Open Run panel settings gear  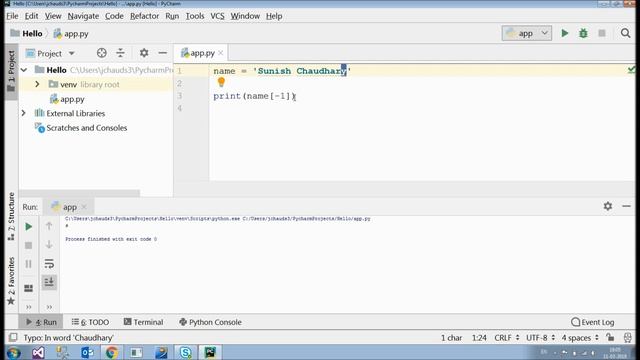coord(608,206)
